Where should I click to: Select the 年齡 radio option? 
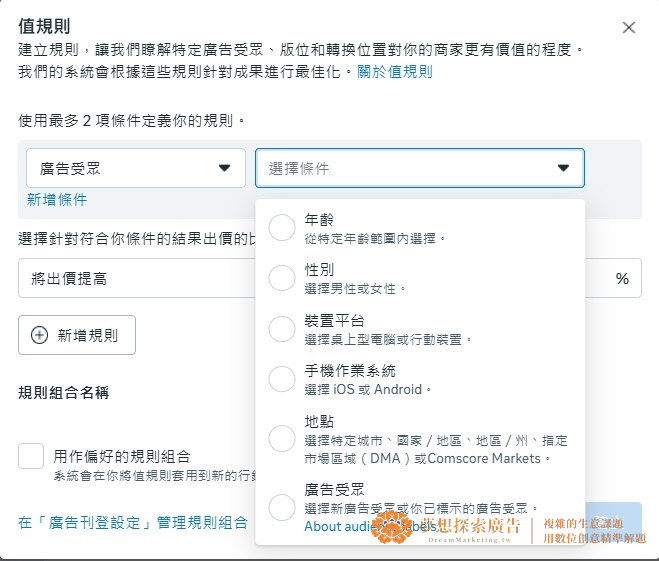pyautogui.click(x=282, y=227)
